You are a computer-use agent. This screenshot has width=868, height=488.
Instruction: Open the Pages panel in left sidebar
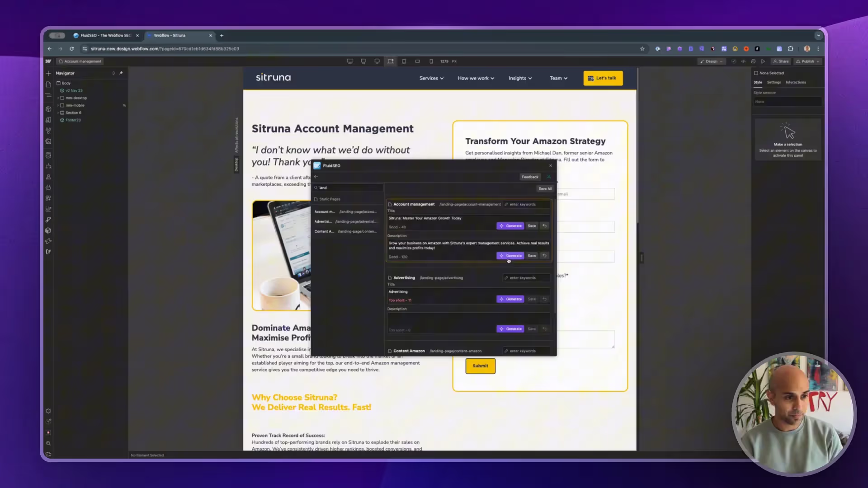point(48,84)
